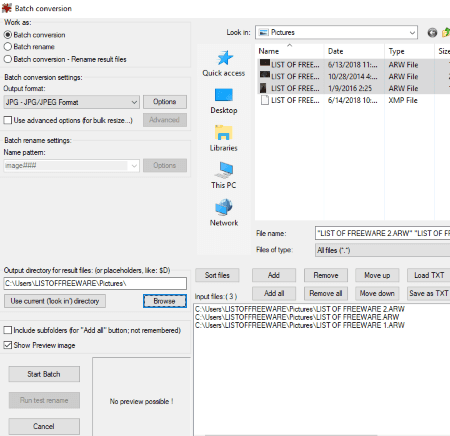The width and height of the screenshot is (450, 436).
Task: Click the Remove all button
Action: point(326,293)
